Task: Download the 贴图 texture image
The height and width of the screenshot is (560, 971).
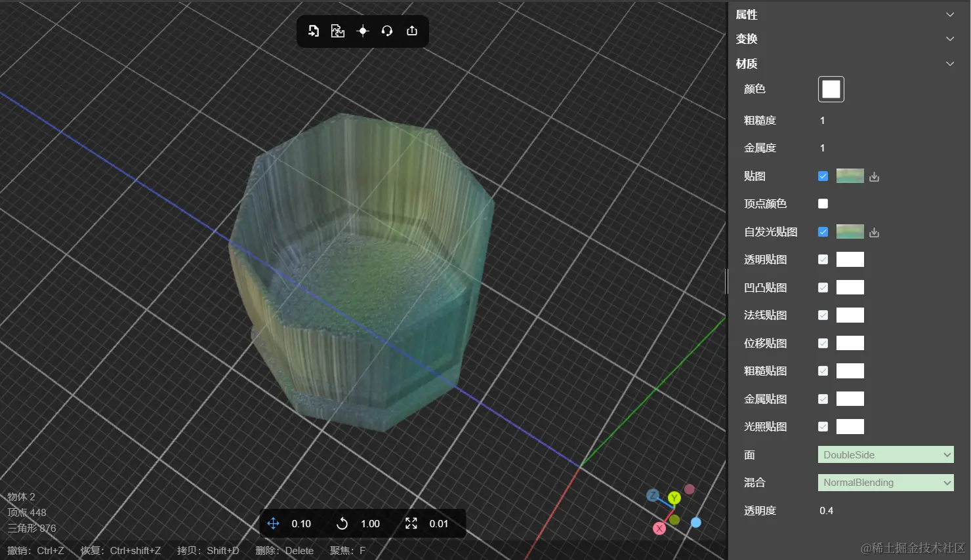Action: [874, 176]
